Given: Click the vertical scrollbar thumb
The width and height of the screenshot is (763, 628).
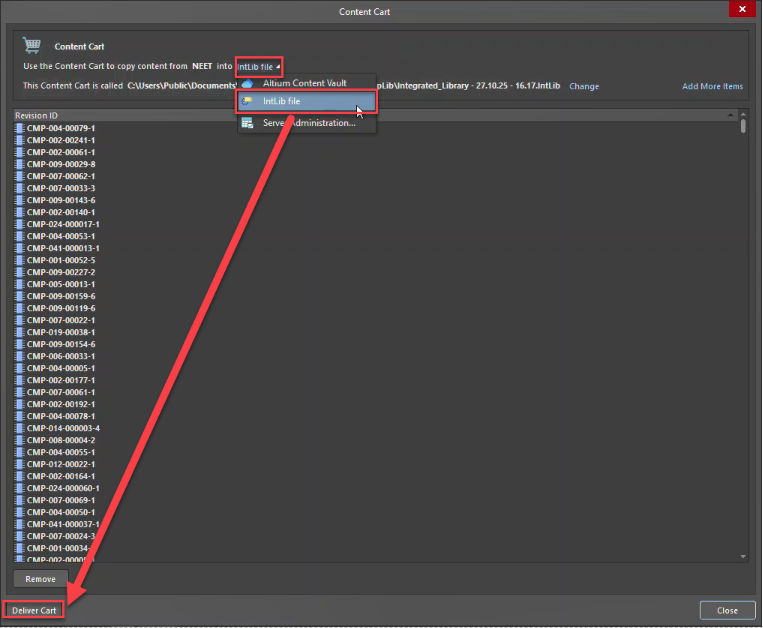Looking at the screenshot, I should pyautogui.click(x=743, y=126).
